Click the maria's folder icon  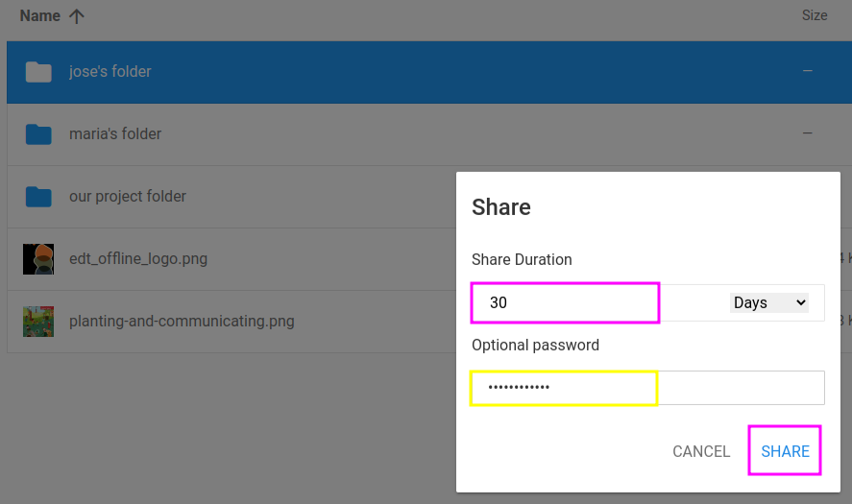point(38,134)
